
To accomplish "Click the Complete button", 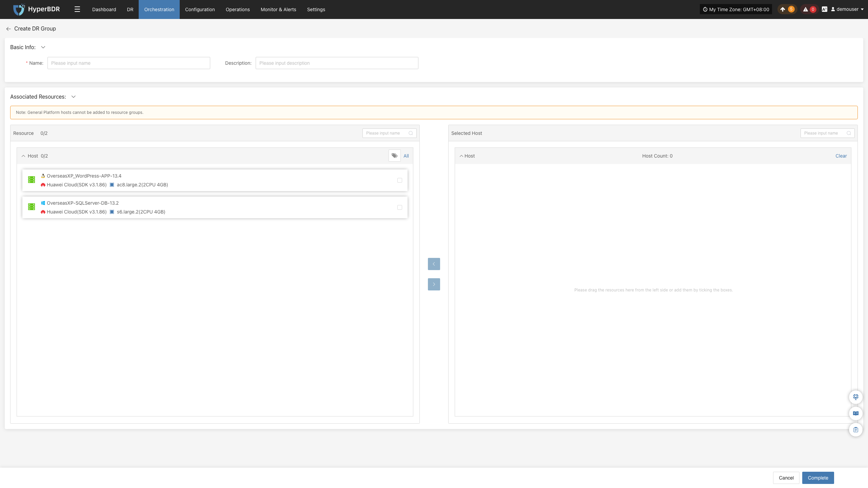I will (818, 478).
